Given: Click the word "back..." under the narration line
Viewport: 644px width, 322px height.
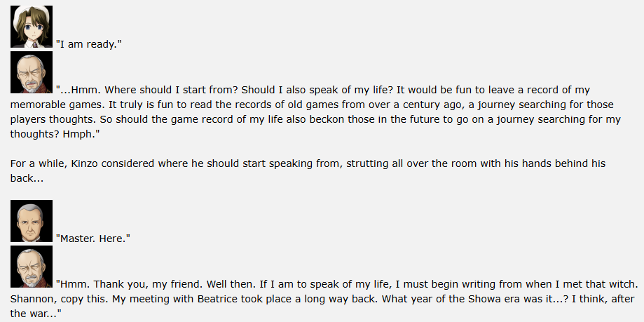Looking at the screenshot, I should pyautogui.click(x=27, y=178).
